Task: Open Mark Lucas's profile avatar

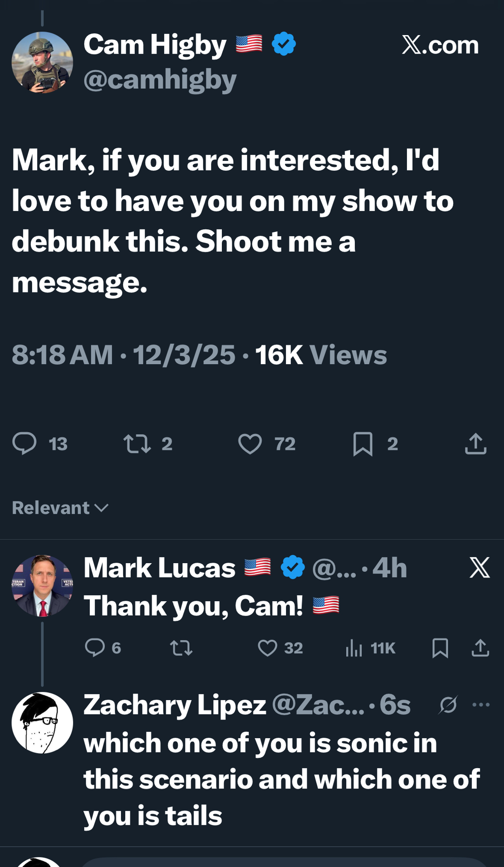Action: pos(42,586)
